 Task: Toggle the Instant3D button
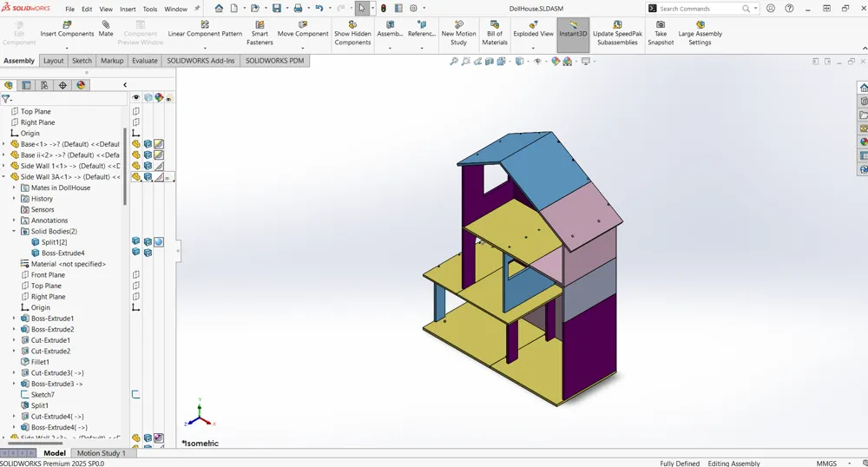(x=573, y=35)
